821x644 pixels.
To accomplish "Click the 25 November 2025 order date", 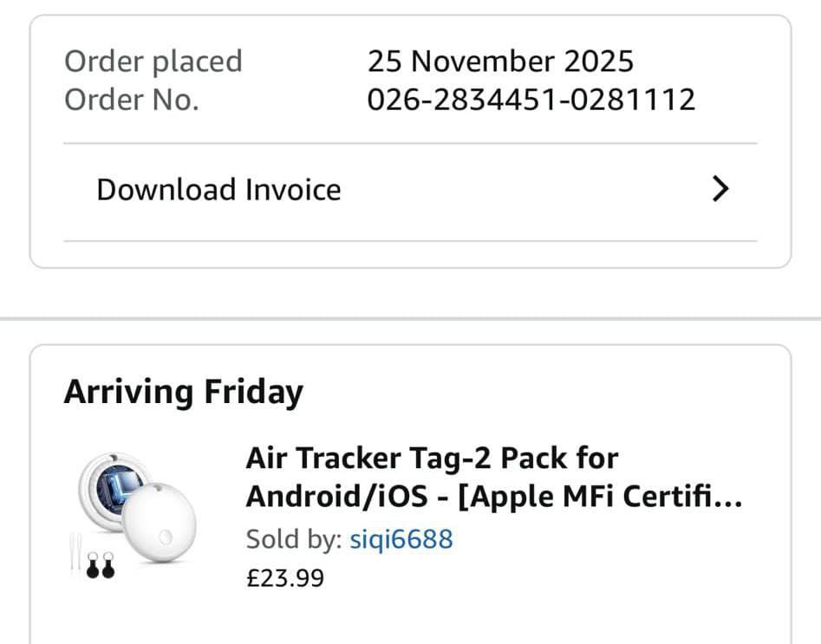I will 500,62.
